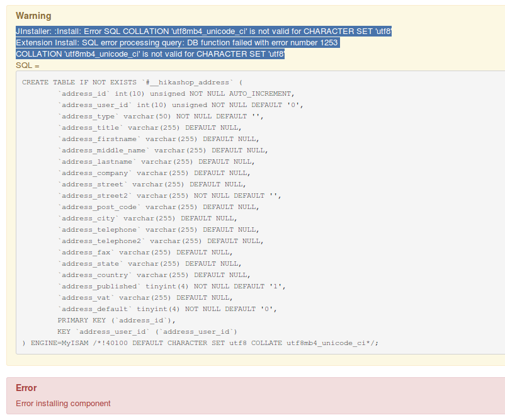
Task: Click the `address_telephone` varchar(255) DEFAULT NULL line
Action: tap(159, 230)
